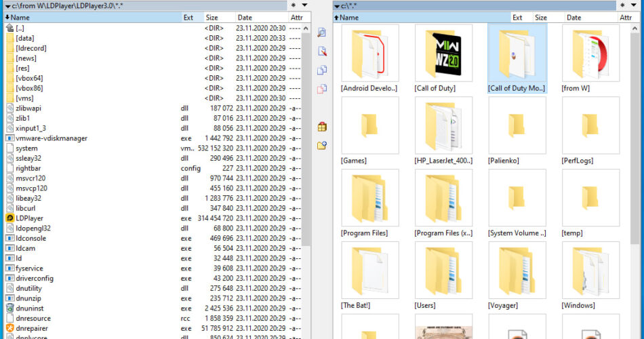Viewport: 644px width, 339px height.
Task: Click the New folder icon in middle toolbar
Action: (x=322, y=145)
